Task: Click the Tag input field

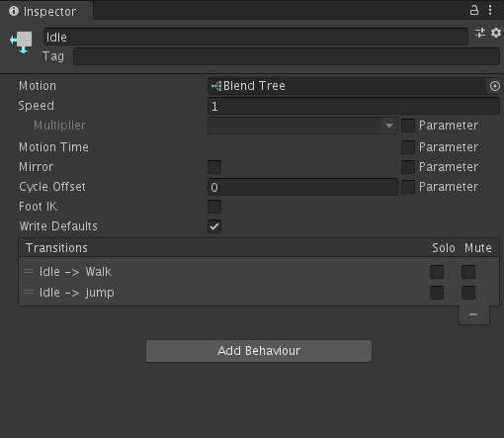Action: 287,56
